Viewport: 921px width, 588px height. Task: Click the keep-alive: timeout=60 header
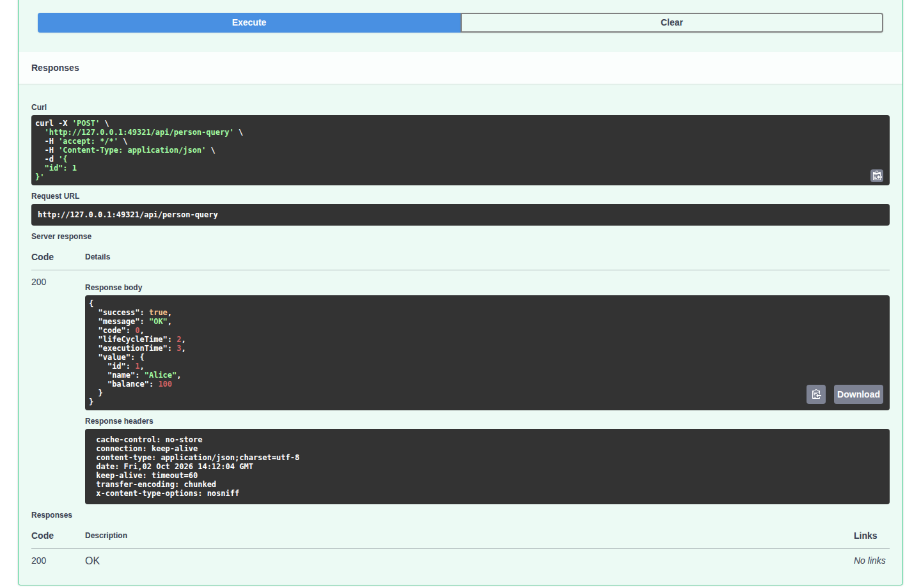147,476
